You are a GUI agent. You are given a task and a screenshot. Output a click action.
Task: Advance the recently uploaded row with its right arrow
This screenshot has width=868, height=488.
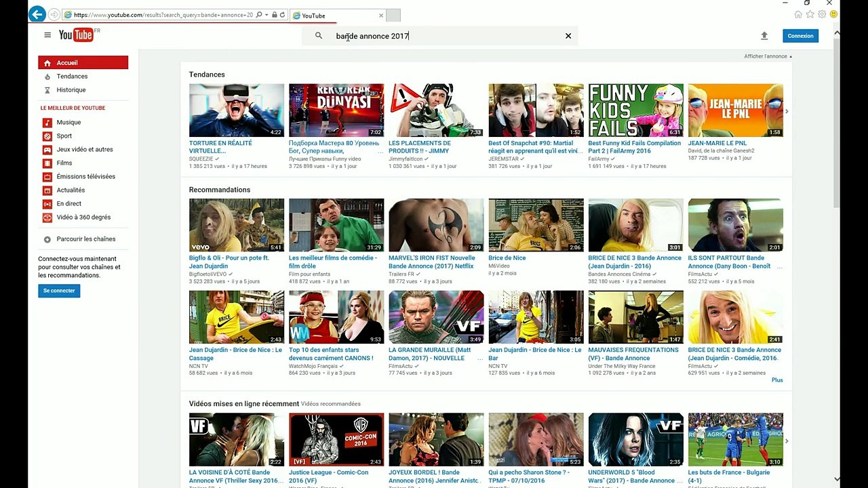click(x=787, y=441)
